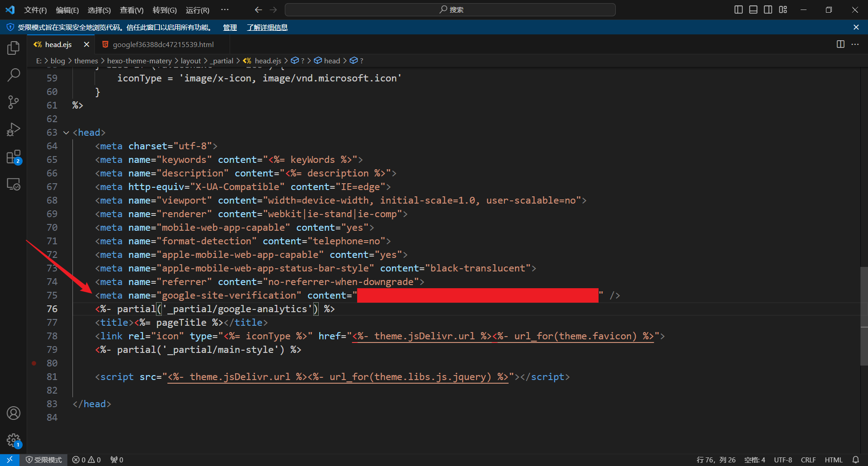Switch to googlef36388dc47215539.html tab
This screenshot has width=868, height=466.
click(x=163, y=44)
